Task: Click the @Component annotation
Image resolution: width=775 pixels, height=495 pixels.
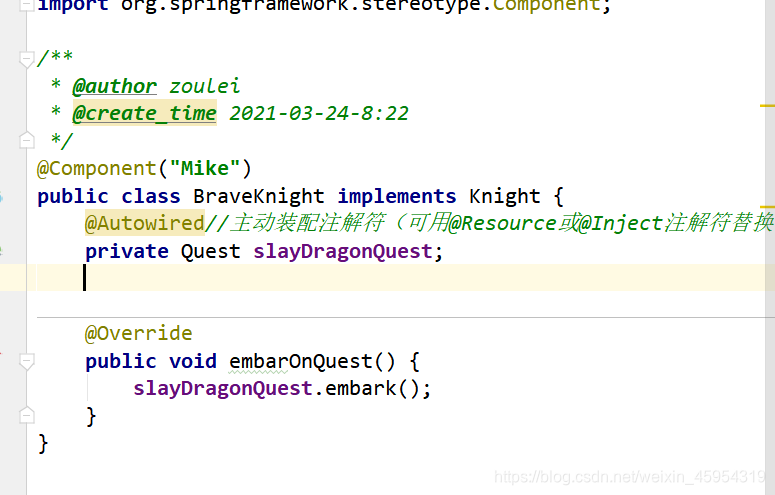Action: click(x=97, y=169)
